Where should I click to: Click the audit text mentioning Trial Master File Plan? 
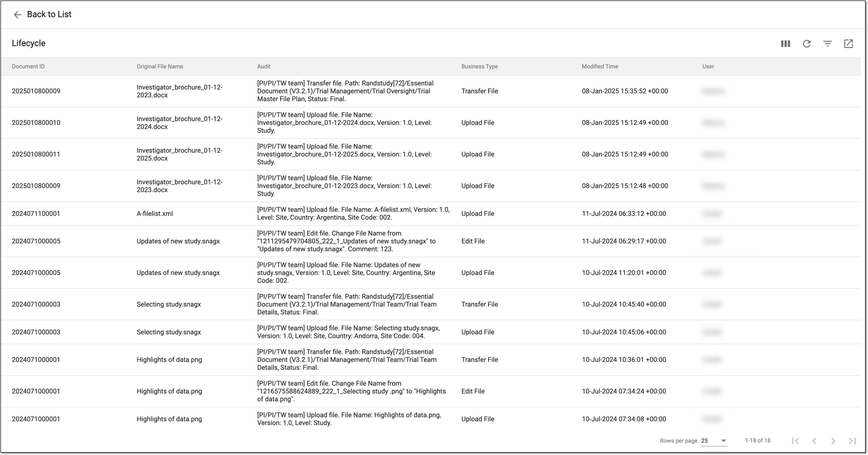(x=345, y=91)
